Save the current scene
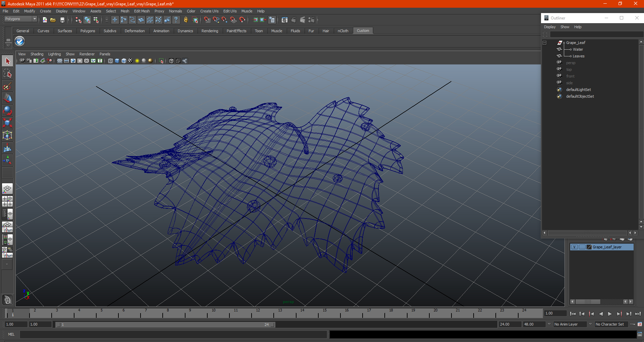 [62, 20]
